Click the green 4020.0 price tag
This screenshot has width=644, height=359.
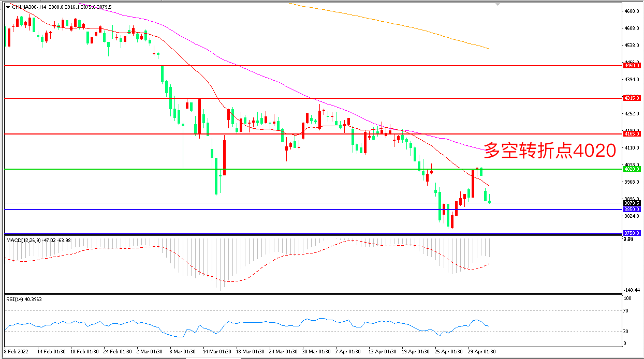tap(632, 169)
